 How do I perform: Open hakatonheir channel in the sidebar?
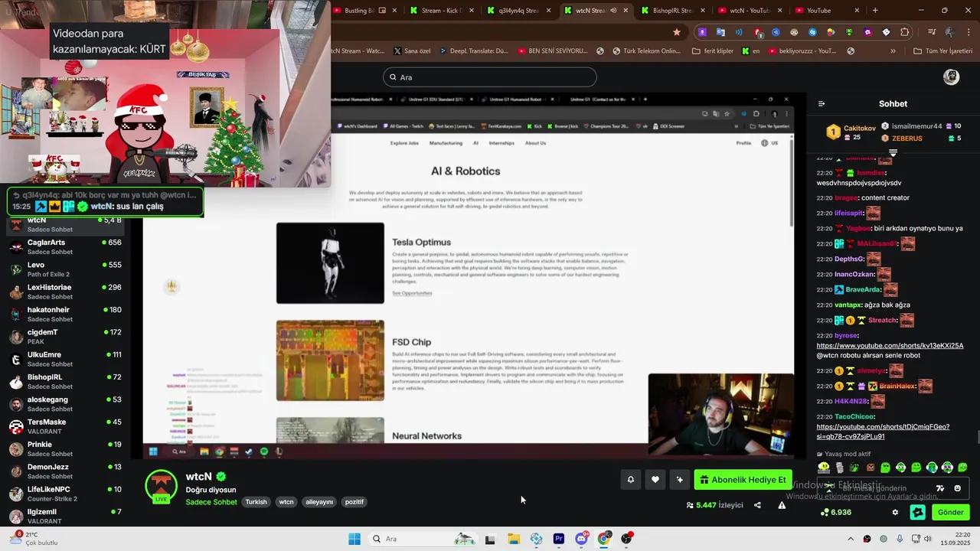tap(65, 314)
